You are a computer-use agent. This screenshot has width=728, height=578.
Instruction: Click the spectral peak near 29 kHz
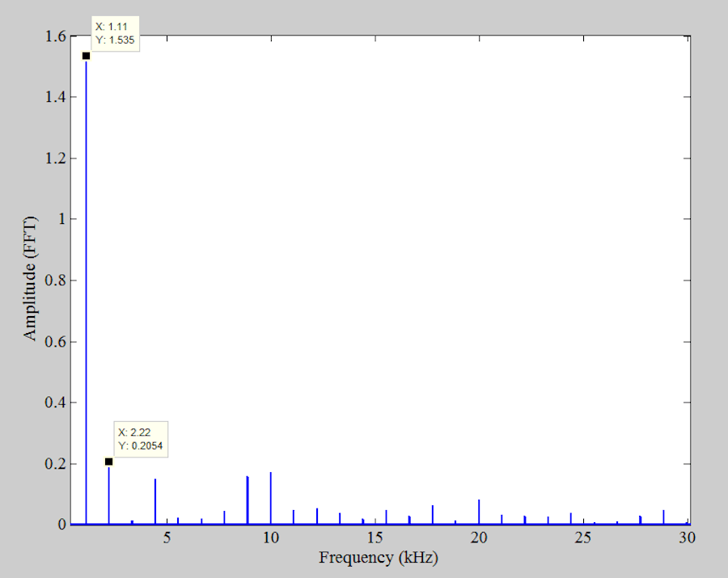[x=664, y=516]
